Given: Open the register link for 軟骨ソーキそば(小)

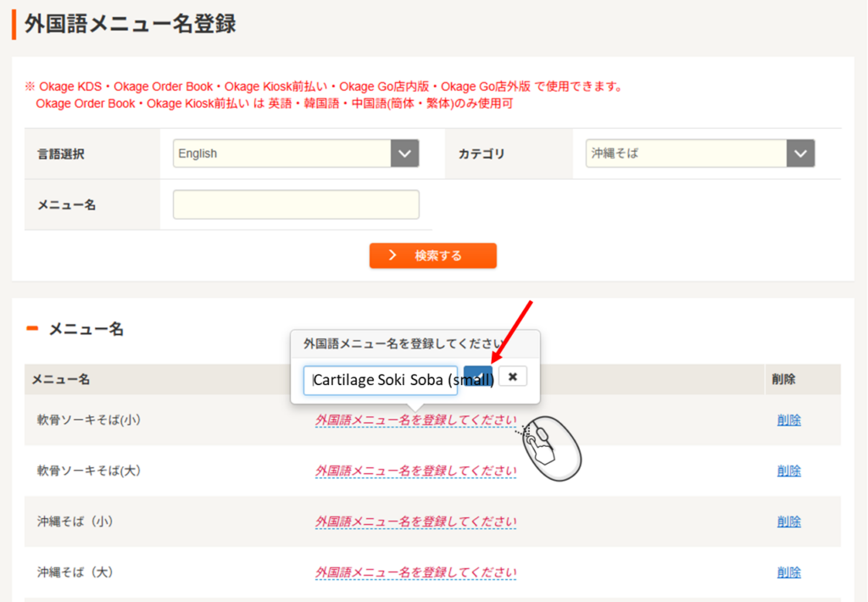Looking at the screenshot, I should click(415, 420).
